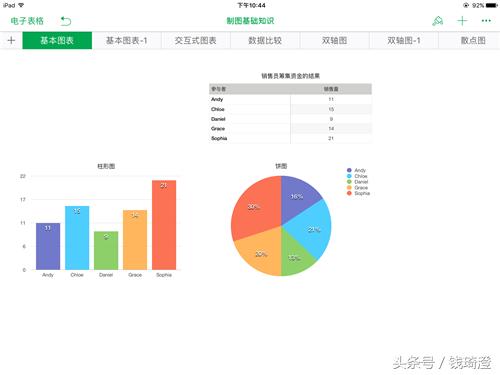The image size is (500, 375).
Task: Tap the undo arrow icon
Action: [66, 21]
